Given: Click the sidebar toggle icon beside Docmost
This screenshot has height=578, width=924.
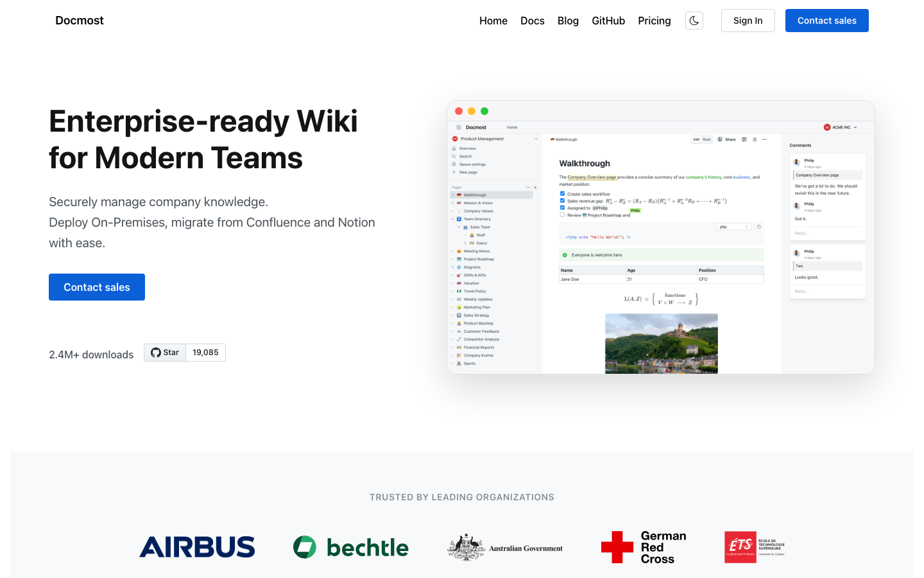Looking at the screenshot, I should click(458, 127).
